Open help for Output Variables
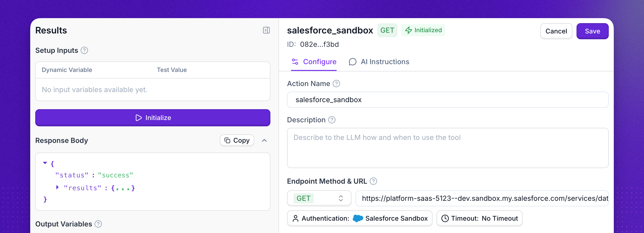Image resolution: width=644 pixels, height=233 pixels. (x=98, y=224)
